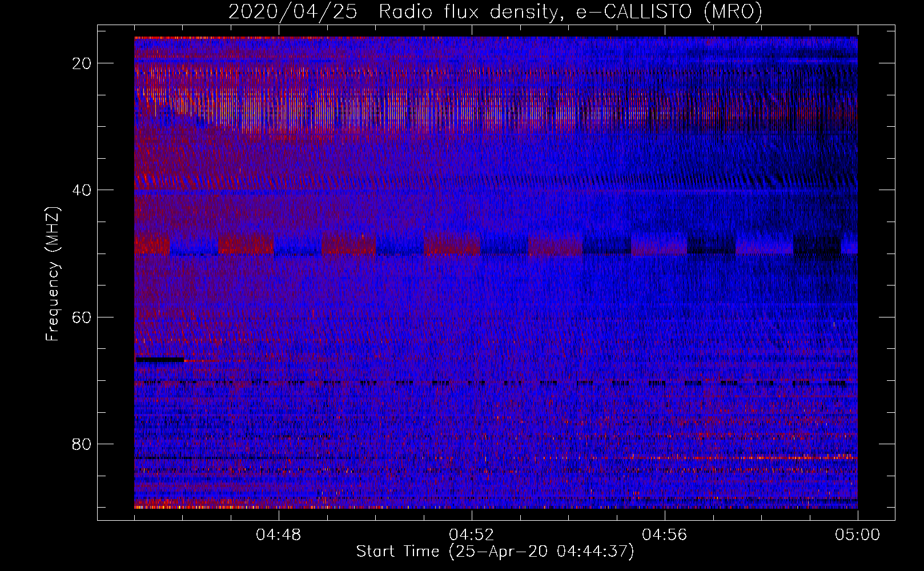
Task: Click the 40 frequency tick label
Action: click(82, 190)
